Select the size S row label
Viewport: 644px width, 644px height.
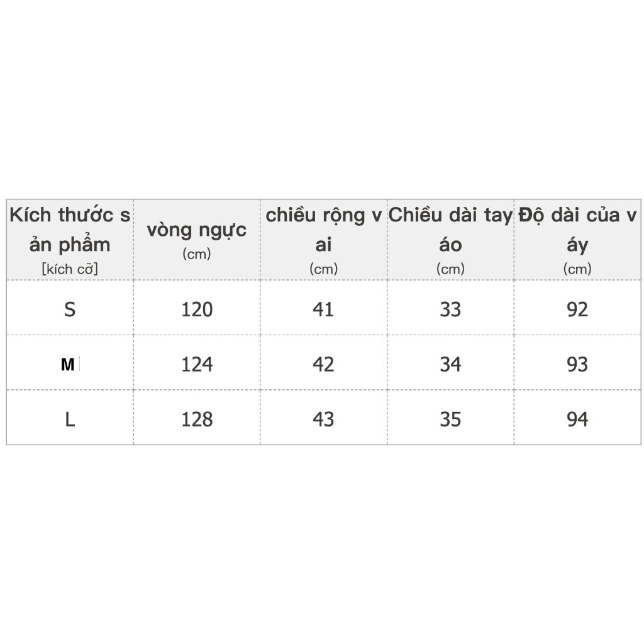pyautogui.click(x=70, y=308)
